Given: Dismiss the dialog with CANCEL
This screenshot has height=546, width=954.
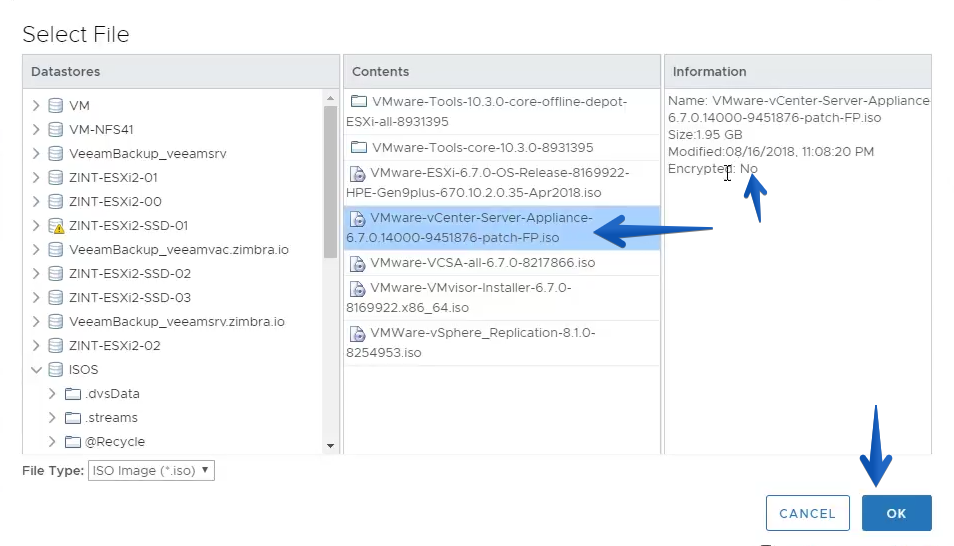Looking at the screenshot, I should coord(807,513).
